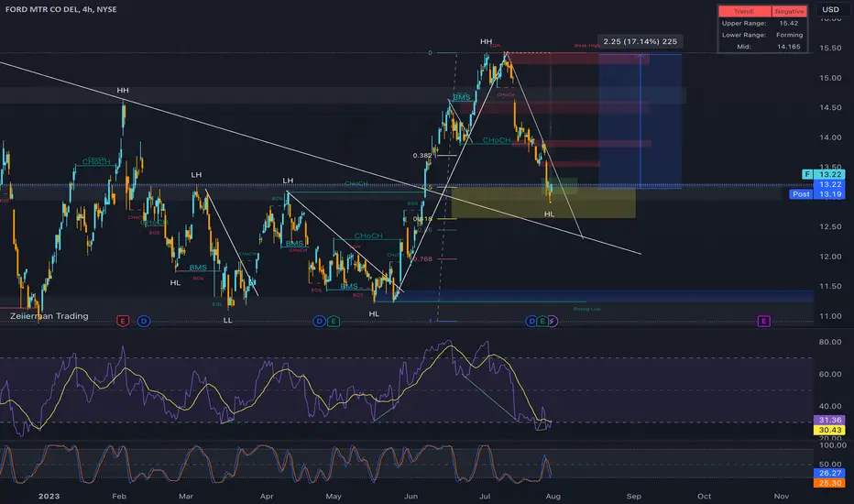Click the Feb time axis label

119,497
